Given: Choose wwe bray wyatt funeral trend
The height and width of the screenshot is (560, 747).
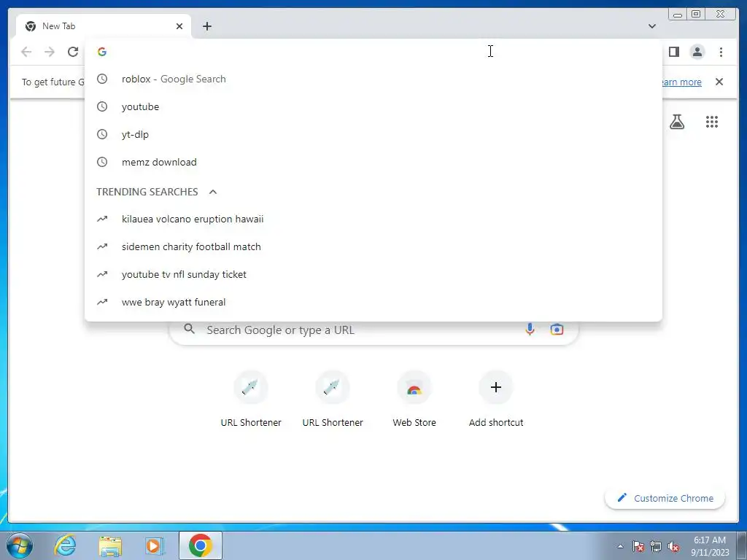Looking at the screenshot, I should click(373, 302).
